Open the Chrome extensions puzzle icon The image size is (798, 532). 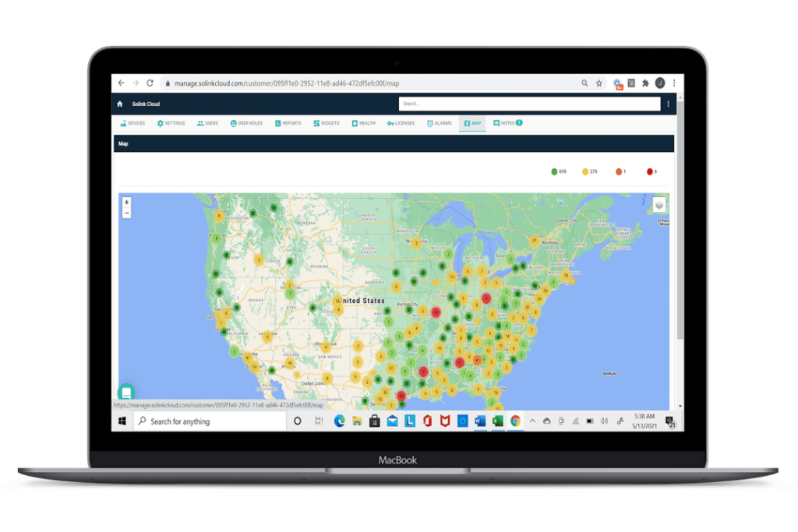point(645,83)
